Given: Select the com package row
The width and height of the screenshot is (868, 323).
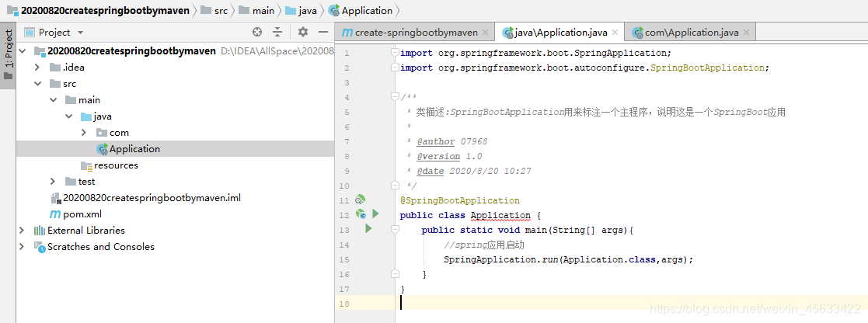Looking at the screenshot, I should [x=175, y=133].
